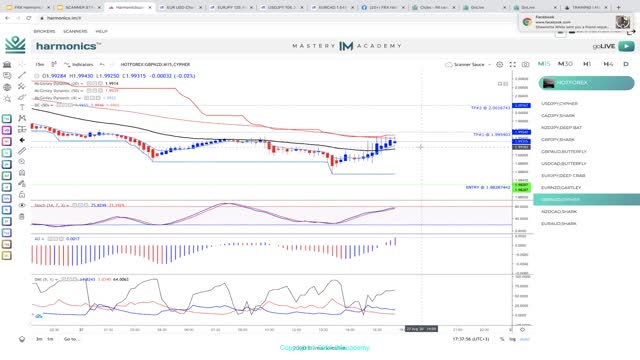Open the prediction and measurement tool

point(22,129)
